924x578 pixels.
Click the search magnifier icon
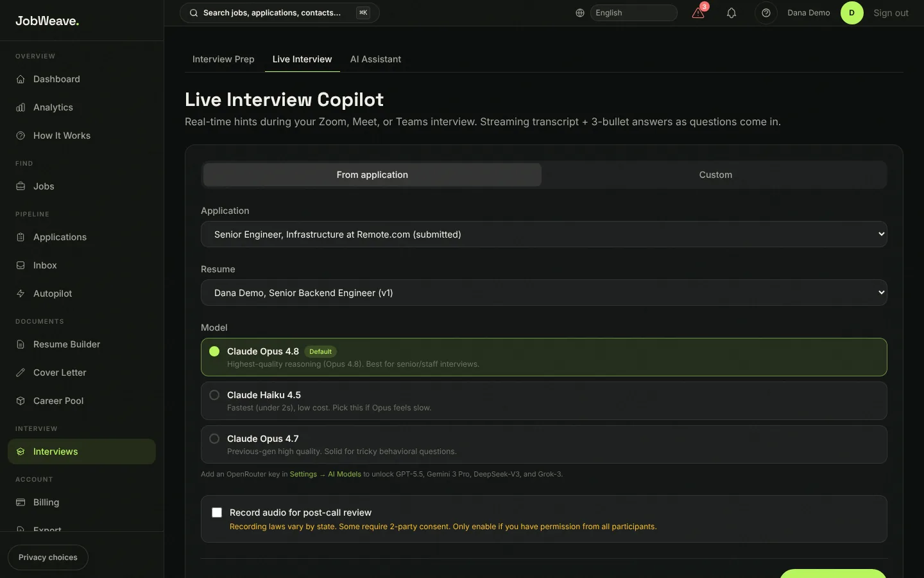pyautogui.click(x=194, y=13)
